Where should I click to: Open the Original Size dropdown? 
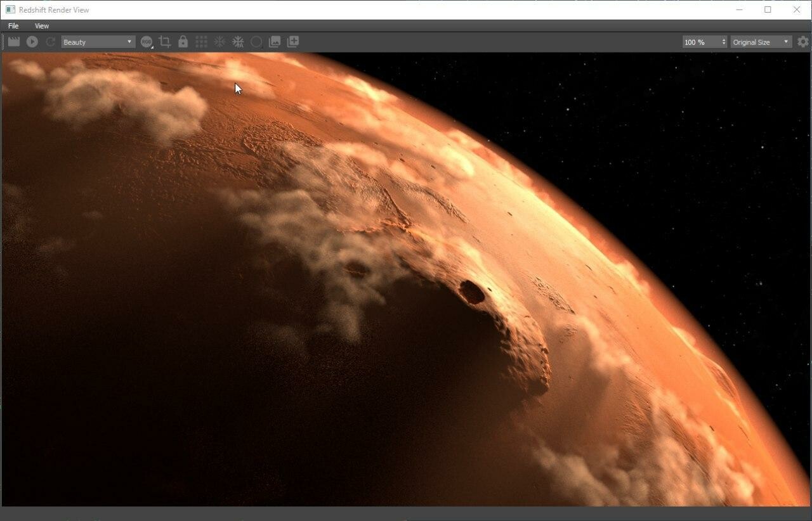click(x=760, y=41)
